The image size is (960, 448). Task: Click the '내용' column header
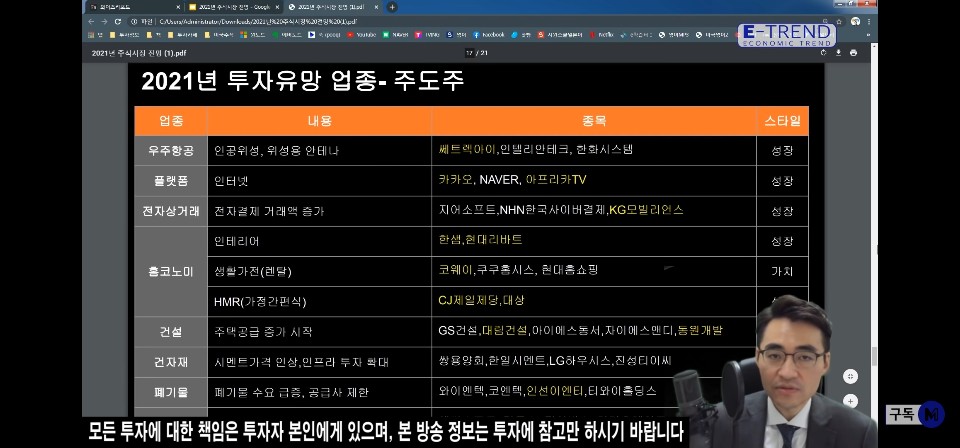[x=320, y=121]
